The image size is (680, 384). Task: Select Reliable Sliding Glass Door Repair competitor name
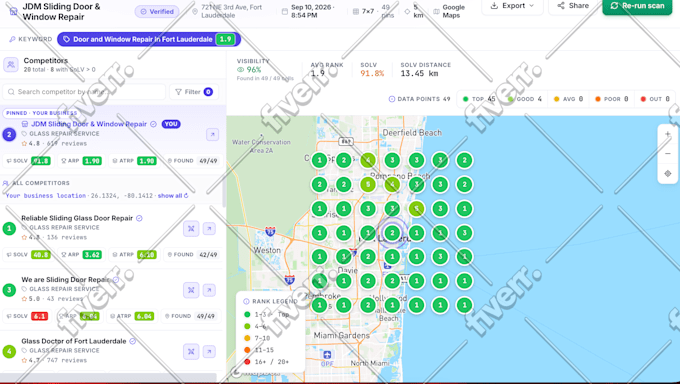[x=77, y=218]
